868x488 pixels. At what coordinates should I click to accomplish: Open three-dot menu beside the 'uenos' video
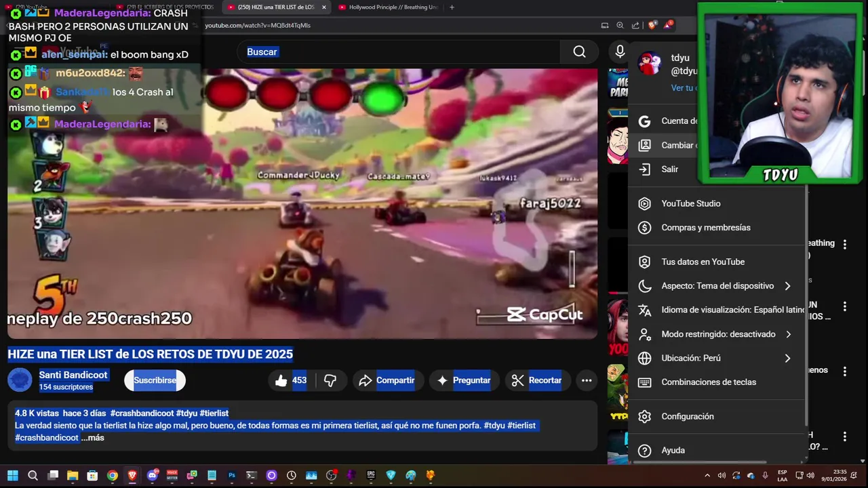pos(844,371)
